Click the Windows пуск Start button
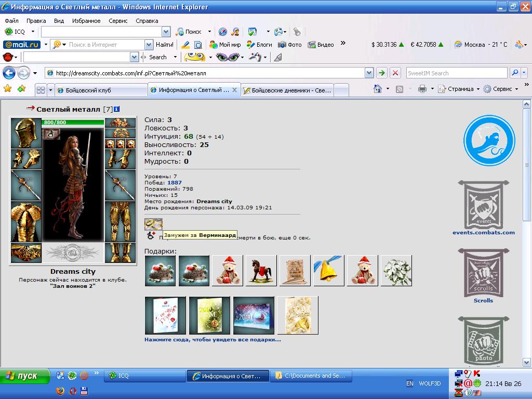The image size is (532, 399). pyautogui.click(x=25, y=376)
